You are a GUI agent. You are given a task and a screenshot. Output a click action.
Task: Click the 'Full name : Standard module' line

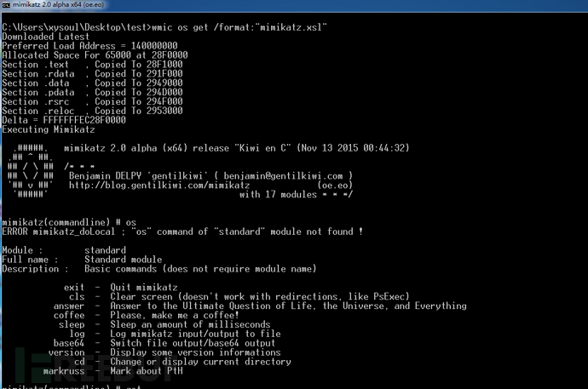click(82, 260)
